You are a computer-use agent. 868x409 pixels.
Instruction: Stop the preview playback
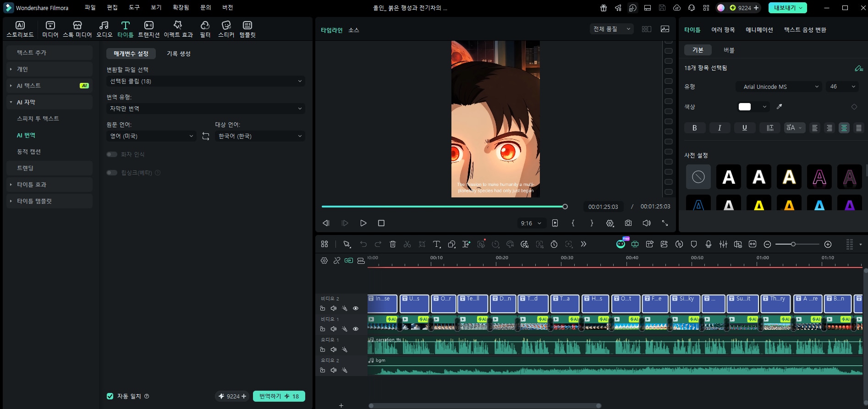coord(381,223)
